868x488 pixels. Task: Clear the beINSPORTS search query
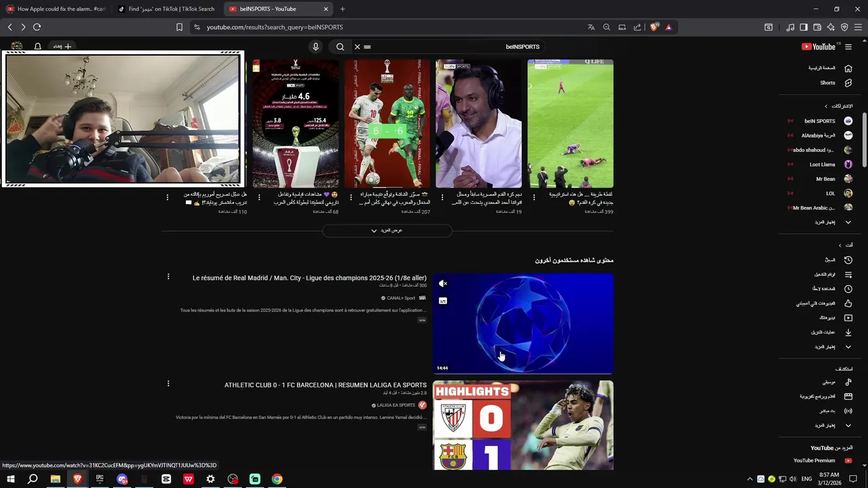(x=357, y=47)
